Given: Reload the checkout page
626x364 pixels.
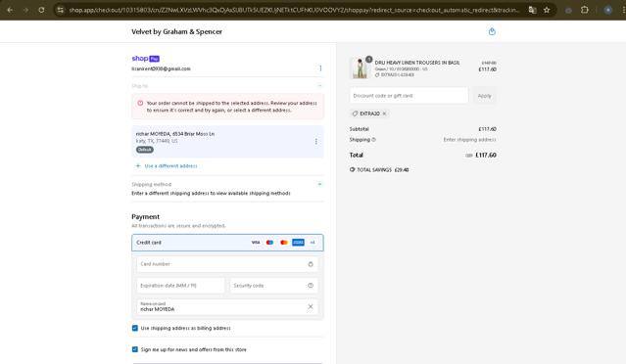Looking at the screenshot, I should [41, 10].
